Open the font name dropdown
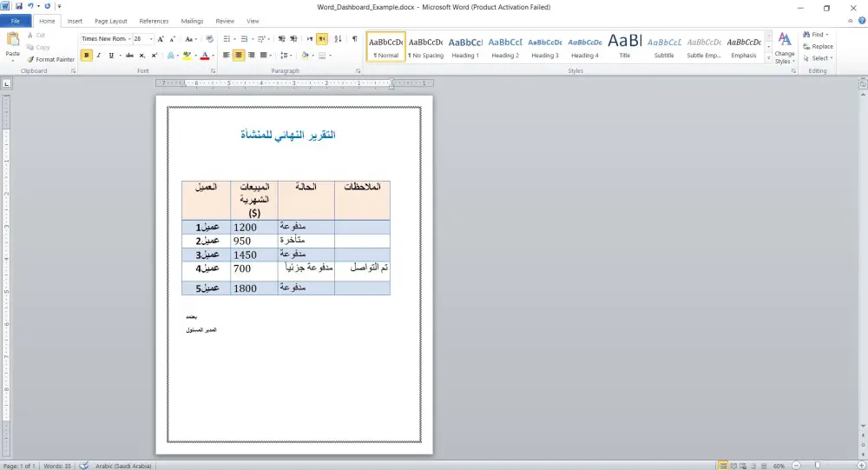The width and height of the screenshot is (868, 470). [129, 39]
